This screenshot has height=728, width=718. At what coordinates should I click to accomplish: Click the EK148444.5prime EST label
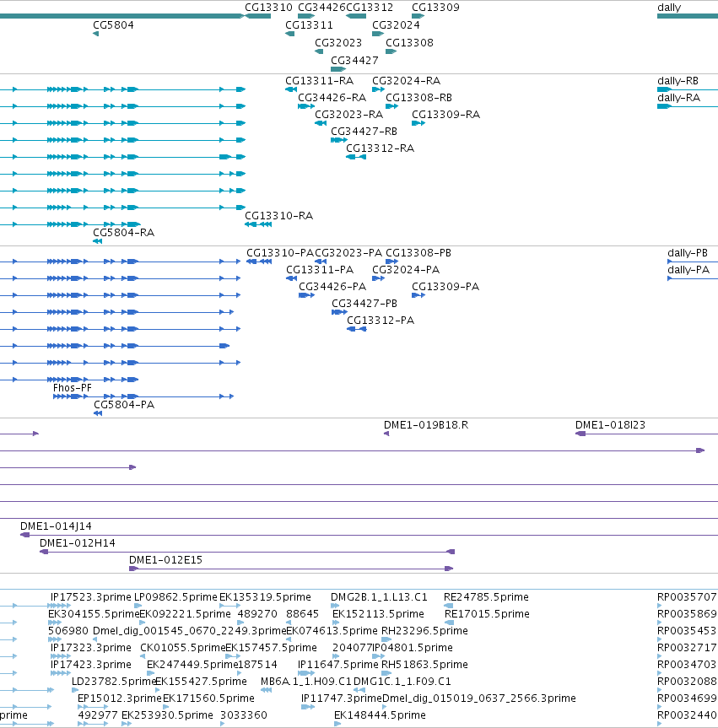point(380,715)
